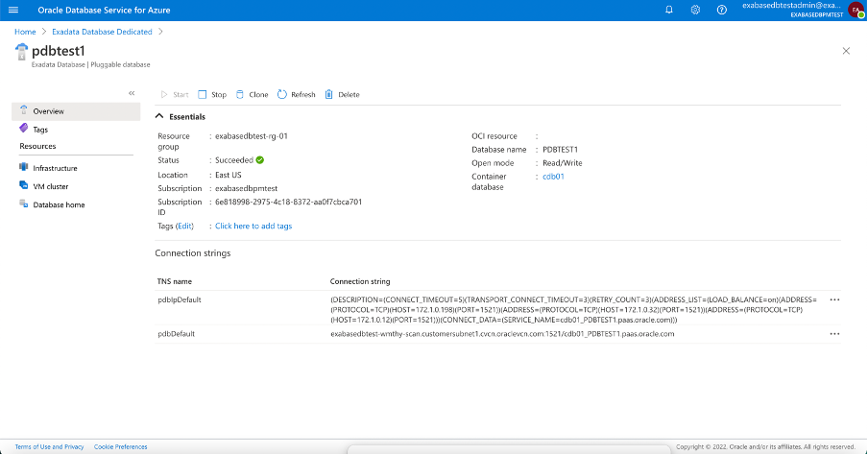Click the exabasedbpmtest subscription value
Screen dimensions: 868x455
[x=247, y=189]
